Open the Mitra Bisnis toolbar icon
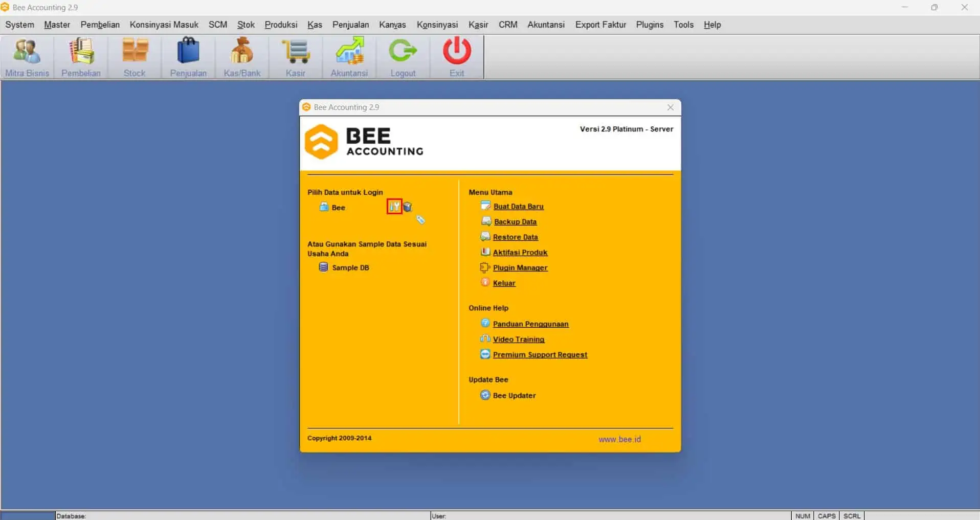Screen dimensions: 980x520 [x=27, y=57]
